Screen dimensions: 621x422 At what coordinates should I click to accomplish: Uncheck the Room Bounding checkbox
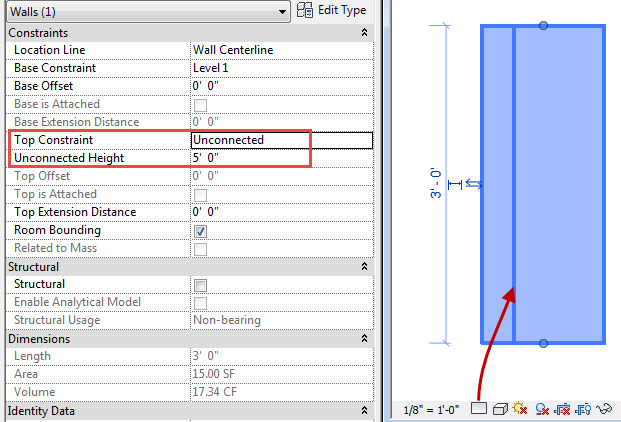pyautogui.click(x=200, y=231)
